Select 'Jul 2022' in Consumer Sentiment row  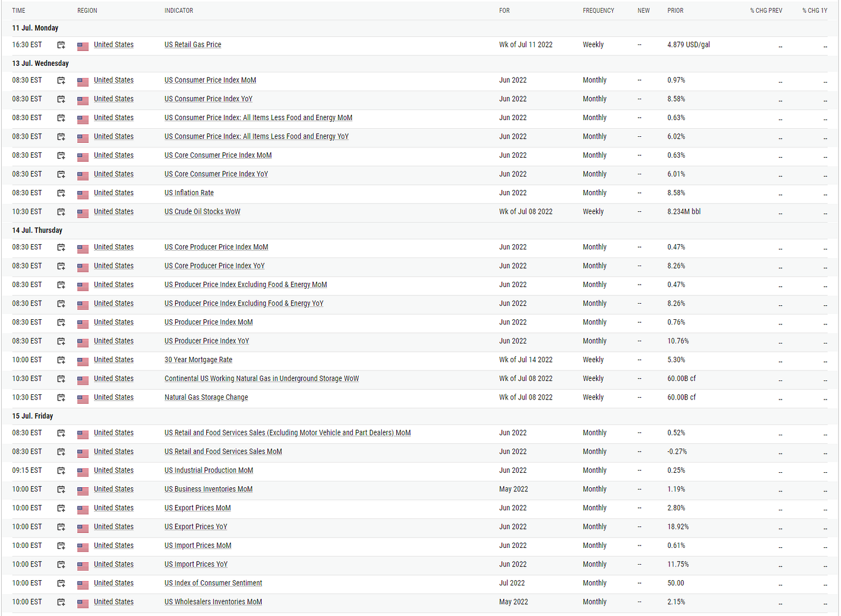click(x=512, y=583)
